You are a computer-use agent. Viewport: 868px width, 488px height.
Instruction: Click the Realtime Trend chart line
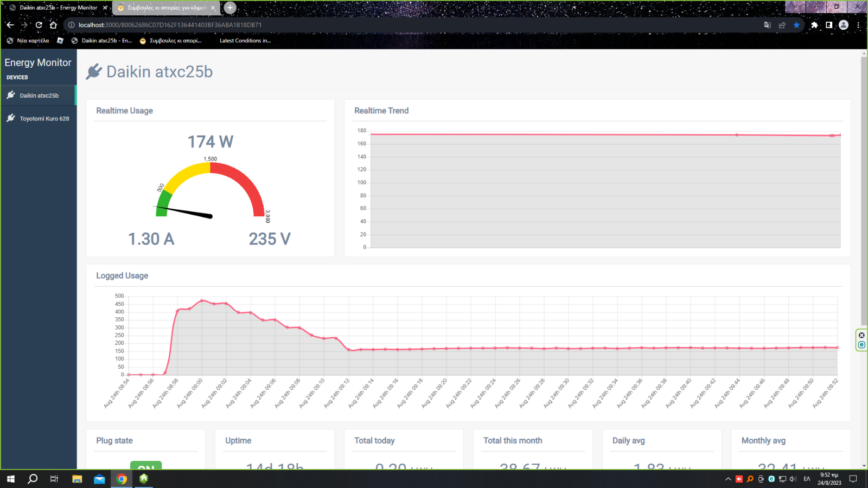[x=605, y=134]
